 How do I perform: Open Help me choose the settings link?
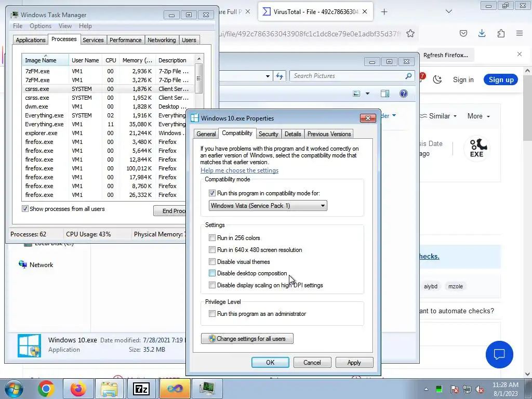pyautogui.click(x=240, y=170)
